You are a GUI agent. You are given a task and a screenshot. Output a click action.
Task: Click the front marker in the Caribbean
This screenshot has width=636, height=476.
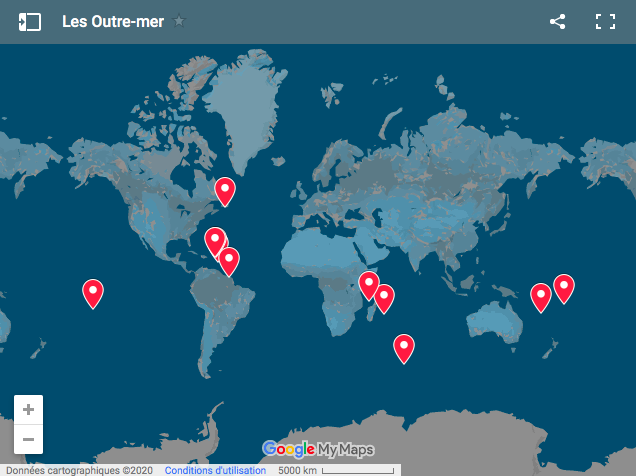tap(214, 239)
